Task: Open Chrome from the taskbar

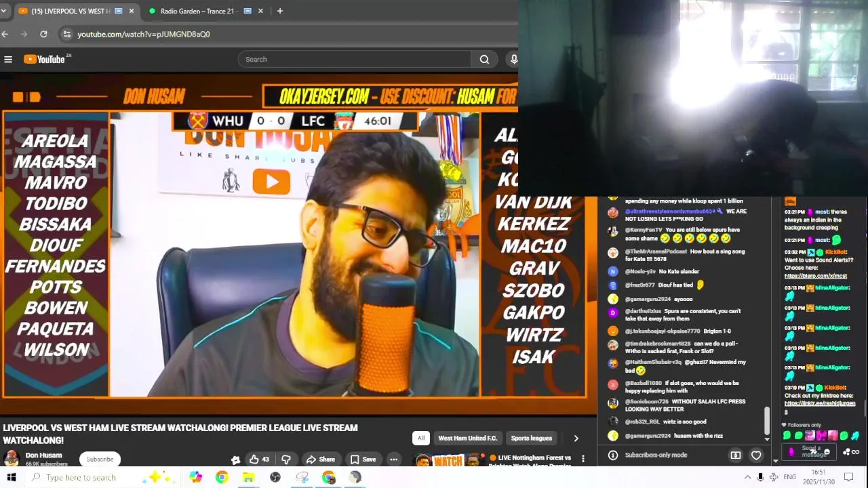Action: click(222, 477)
